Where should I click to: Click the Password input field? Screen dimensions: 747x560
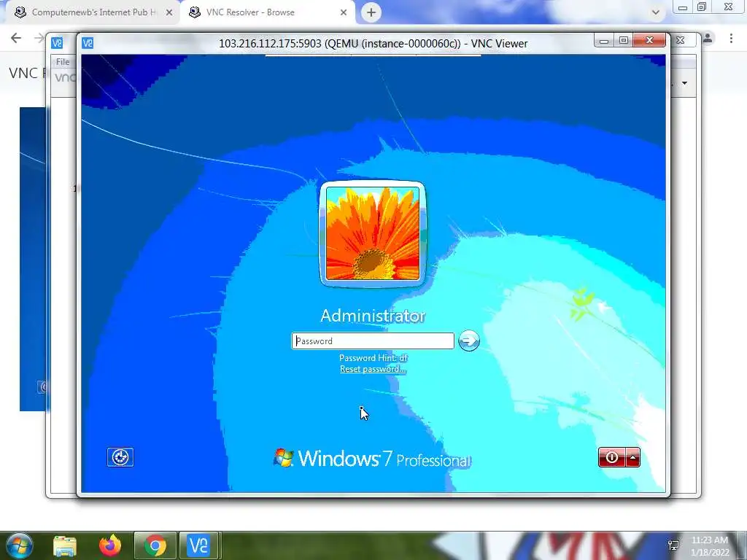click(x=373, y=341)
